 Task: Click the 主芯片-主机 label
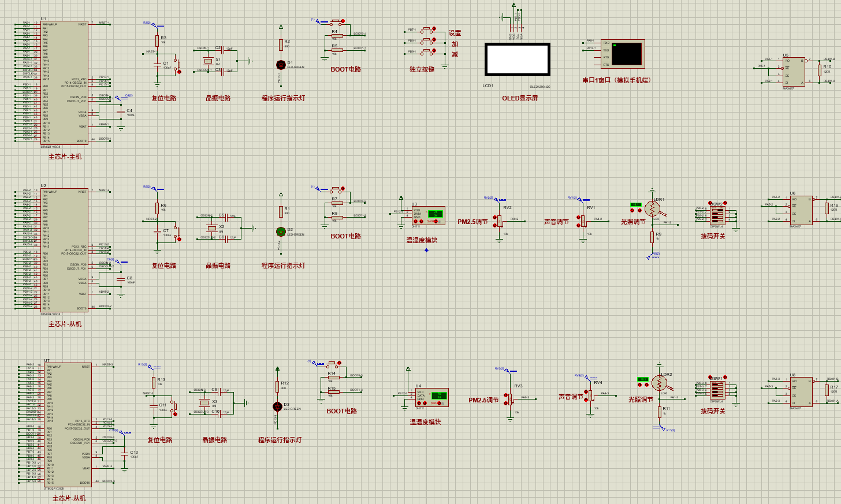tap(65, 156)
